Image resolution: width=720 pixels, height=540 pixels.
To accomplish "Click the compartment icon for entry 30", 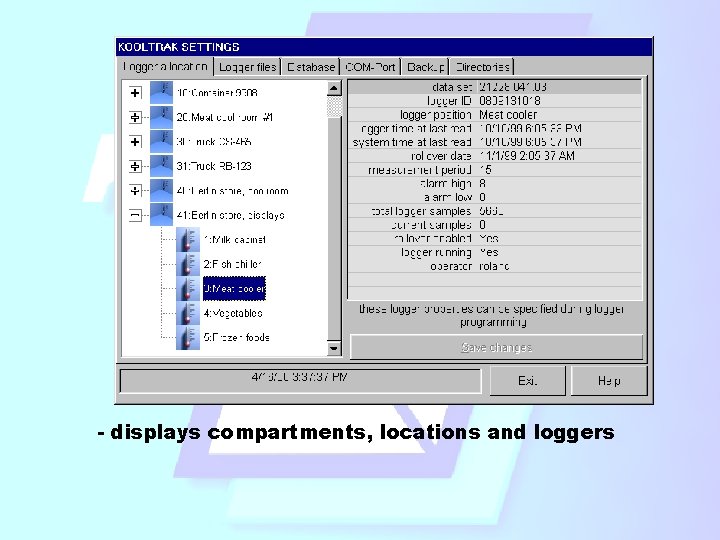I will (x=161, y=141).
